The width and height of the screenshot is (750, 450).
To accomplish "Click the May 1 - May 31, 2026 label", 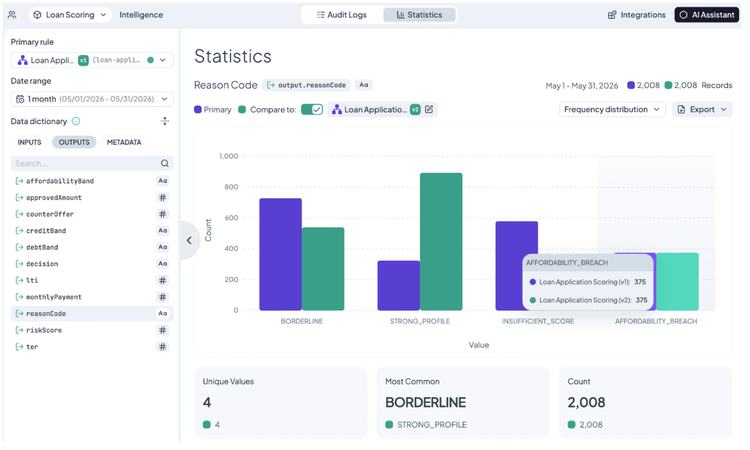I will (582, 86).
